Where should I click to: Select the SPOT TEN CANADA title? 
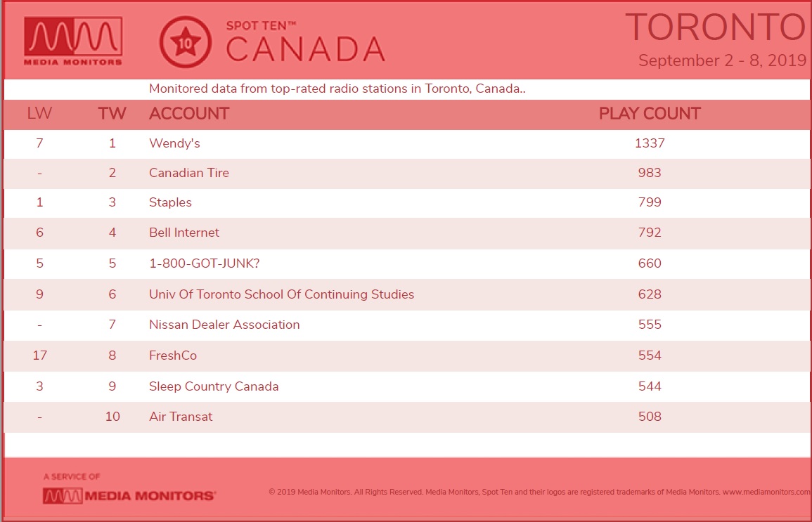(306, 42)
